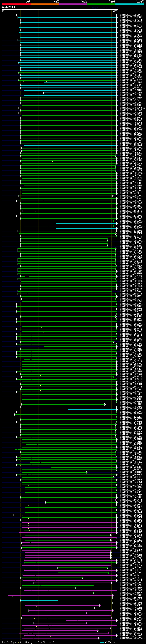Click the UniRef100_C5MH53 label
This screenshot has width=146, height=644.
pyautogui.click(x=131, y=369)
